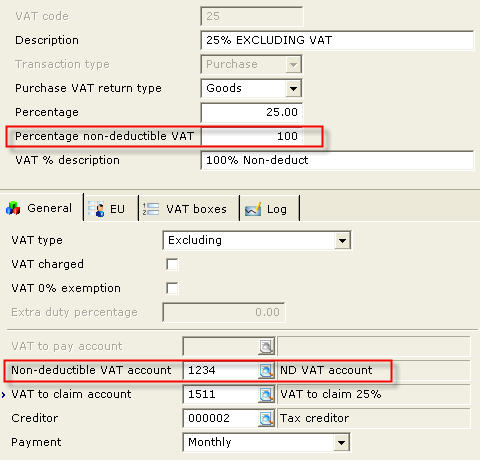Click the VAT % description field
Screen dimensions: 480x460
[x=337, y=160]
